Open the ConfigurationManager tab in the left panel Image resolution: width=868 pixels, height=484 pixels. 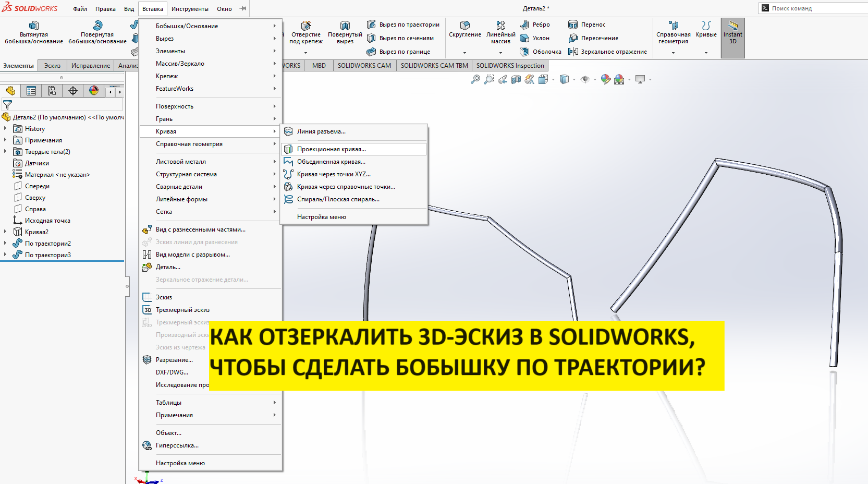52,91
